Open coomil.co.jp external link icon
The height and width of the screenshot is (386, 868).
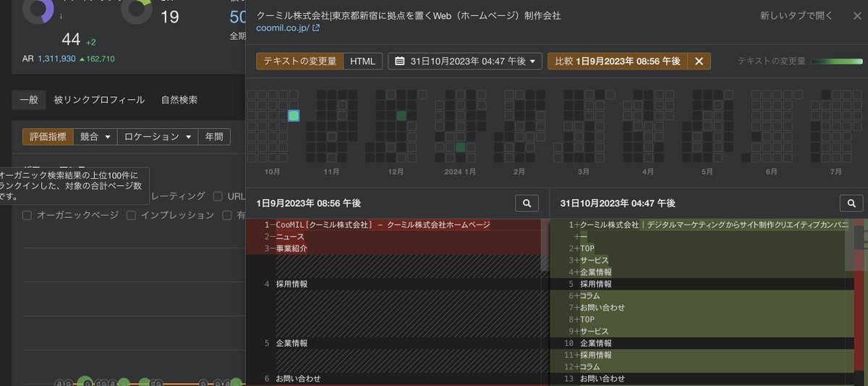coord(316,28)
